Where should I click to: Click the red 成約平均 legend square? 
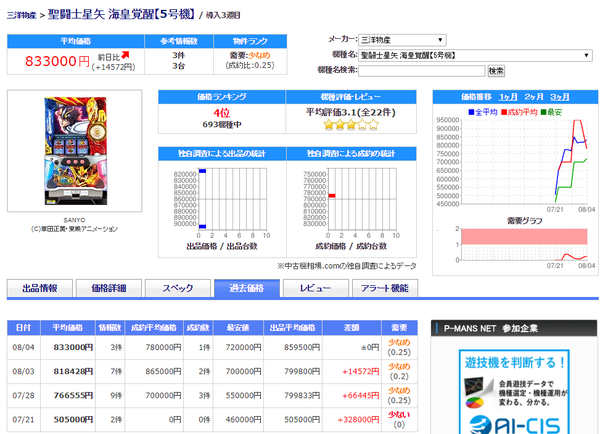click(x=504, y=112)
